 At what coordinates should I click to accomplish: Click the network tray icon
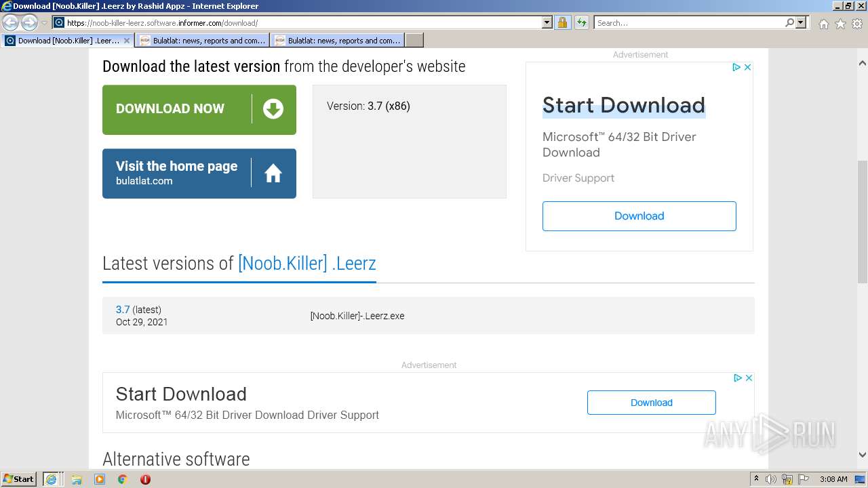[787, 479]
